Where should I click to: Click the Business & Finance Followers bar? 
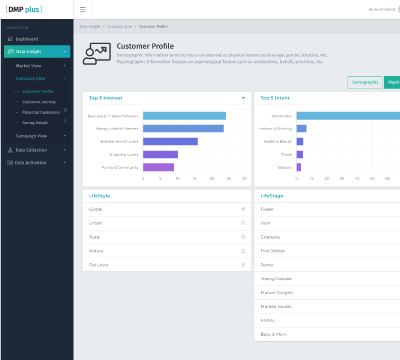click(184, 116)
